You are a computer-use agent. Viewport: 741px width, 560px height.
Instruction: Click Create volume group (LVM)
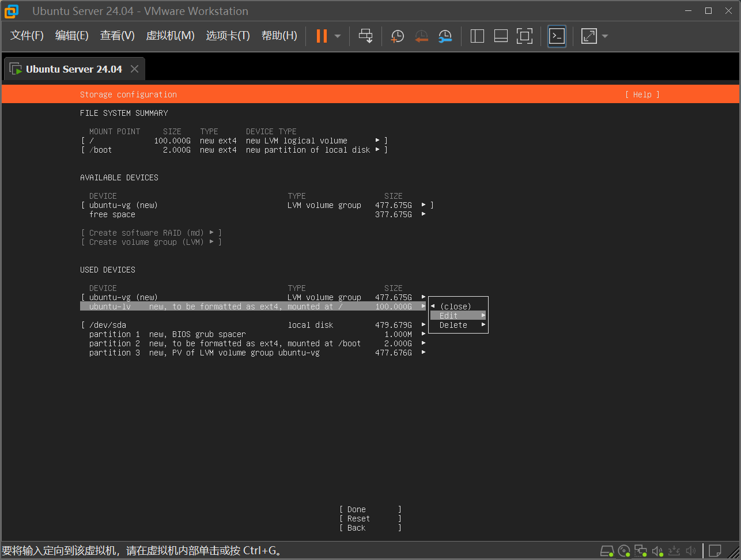(x=151, y=242)
